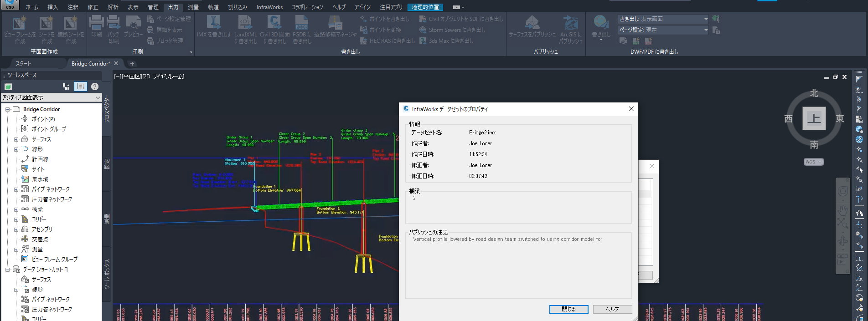Open the 解析 ribbon tab
Viewport: 868px width, 321px height.
click(113, 7)
